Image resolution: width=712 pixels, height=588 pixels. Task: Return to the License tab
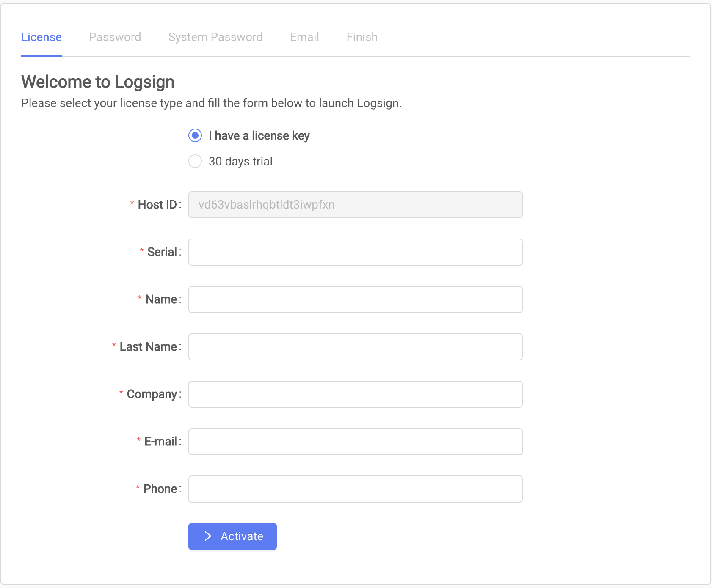(x=41, y=37)
